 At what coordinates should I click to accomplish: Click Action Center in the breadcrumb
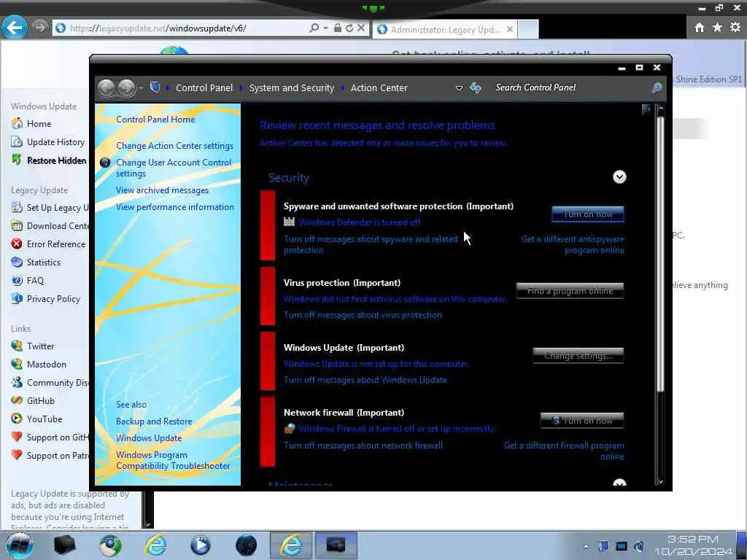point(379,88)
